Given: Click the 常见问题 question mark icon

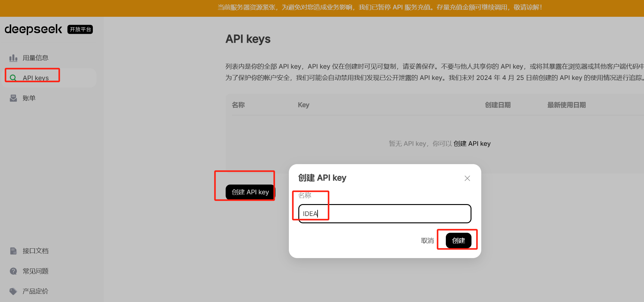Looking at the screenshot, I should point(13,271).
